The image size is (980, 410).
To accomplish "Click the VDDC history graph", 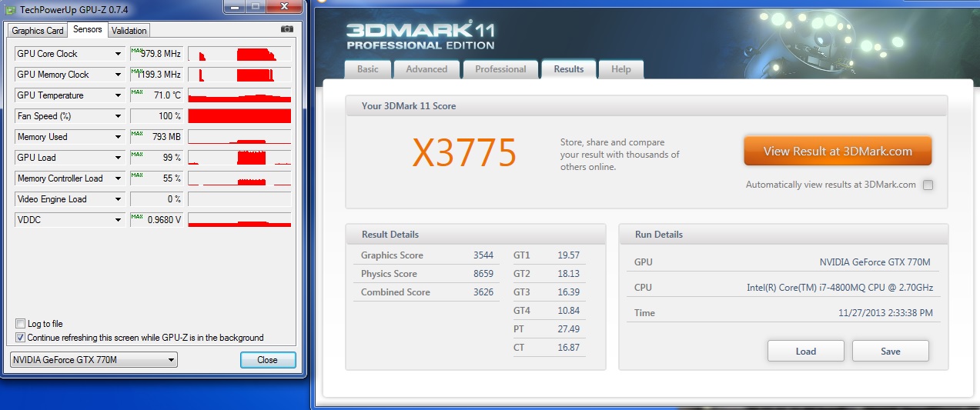I will pos(239,220).
